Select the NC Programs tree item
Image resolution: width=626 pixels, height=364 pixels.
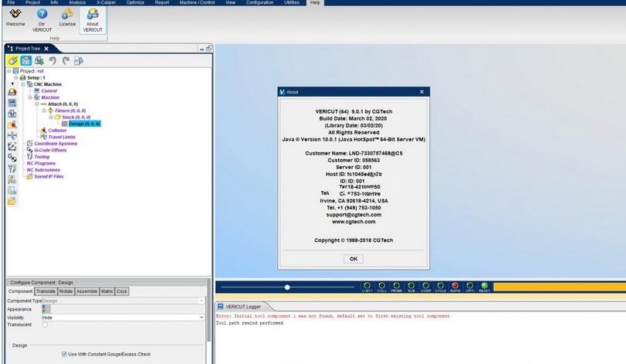(x=41, y=163)
